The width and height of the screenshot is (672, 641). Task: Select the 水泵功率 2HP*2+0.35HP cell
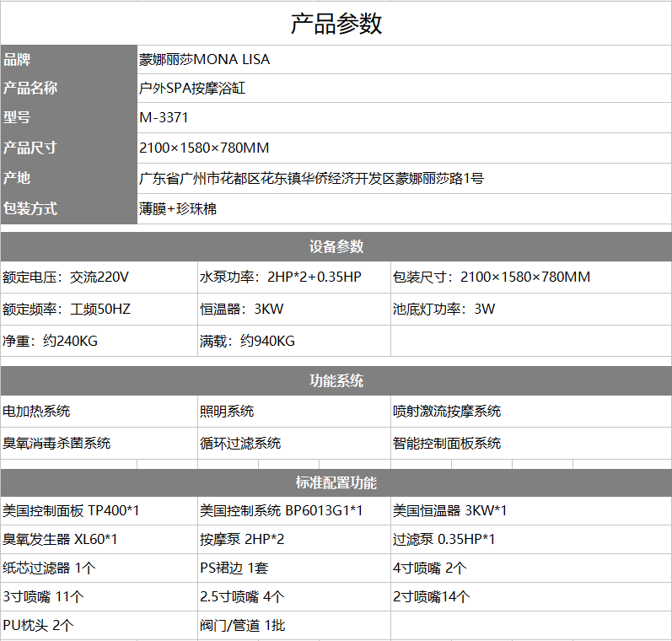click(x=281, y=277)
